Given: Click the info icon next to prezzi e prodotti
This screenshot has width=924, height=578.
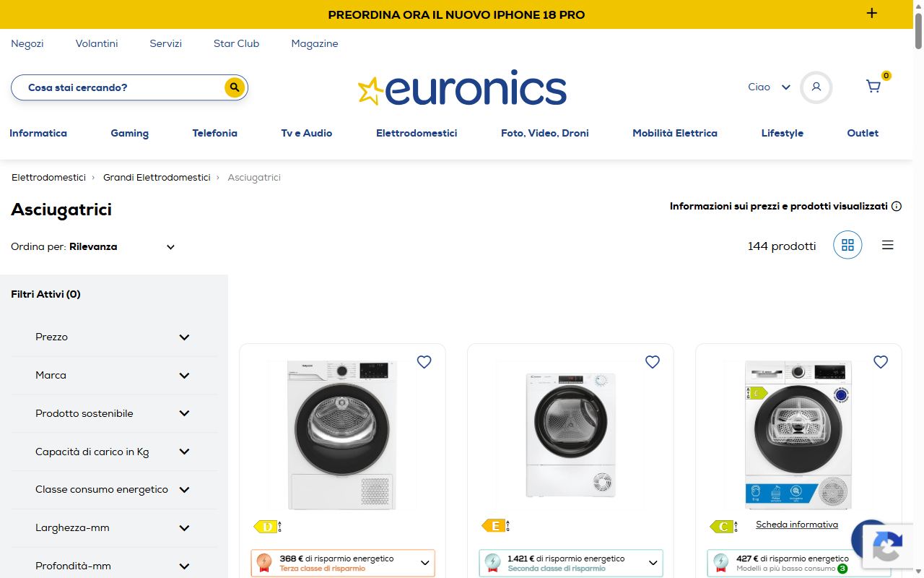Looking at the screenshot, I should click(x=897, y=206).
